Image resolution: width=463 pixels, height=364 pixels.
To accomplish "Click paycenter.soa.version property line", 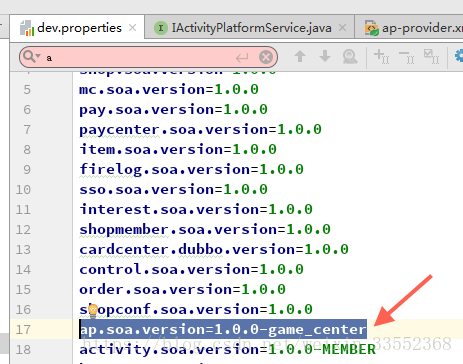I will [200, 130].
